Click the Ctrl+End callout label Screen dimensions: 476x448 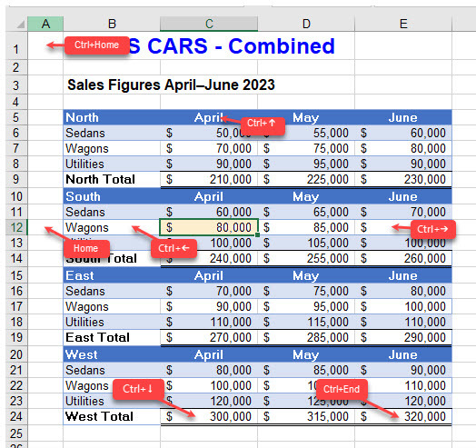pos(342,389)
